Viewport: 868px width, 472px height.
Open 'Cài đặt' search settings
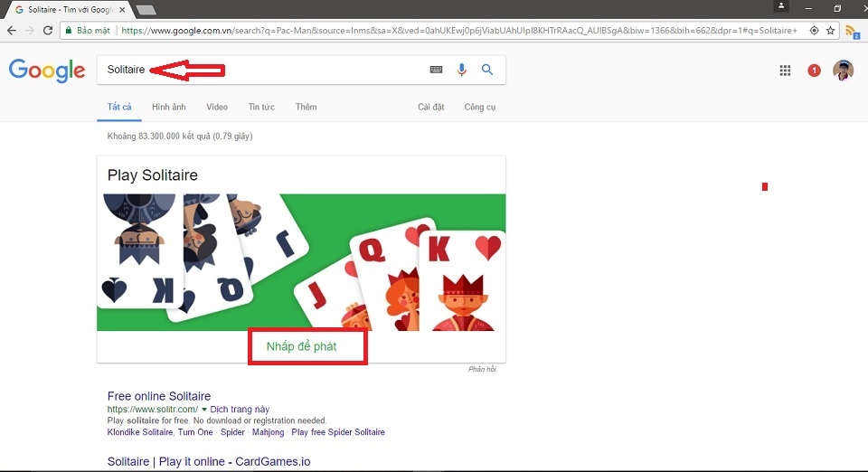click(430, 107)
